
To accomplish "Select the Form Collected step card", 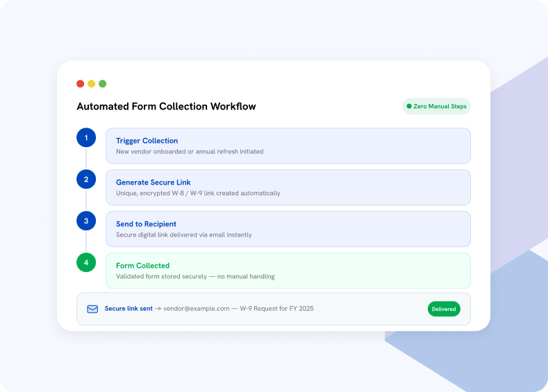I will pyautogui.click(x=288, y=271).
